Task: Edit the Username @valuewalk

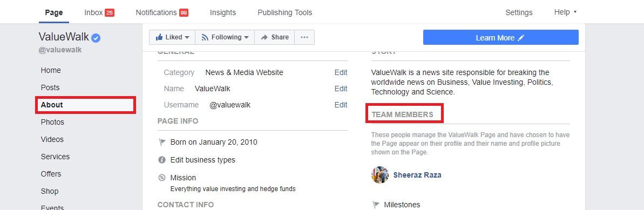Action: pos(341,105)
